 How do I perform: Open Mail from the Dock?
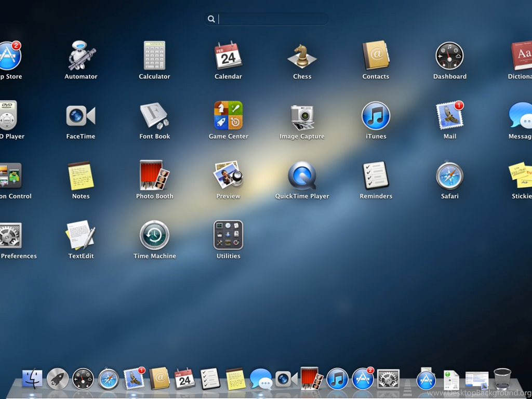(134, 378)
